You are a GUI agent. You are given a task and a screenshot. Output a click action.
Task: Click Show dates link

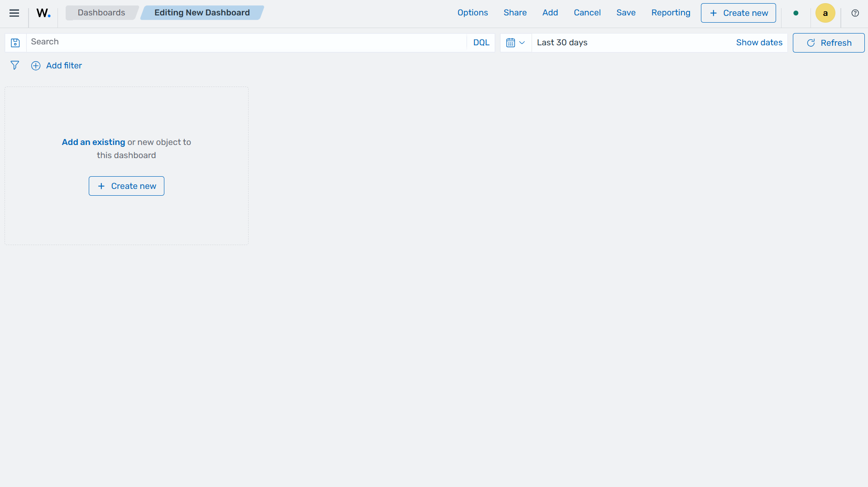(x=759, y=43)
